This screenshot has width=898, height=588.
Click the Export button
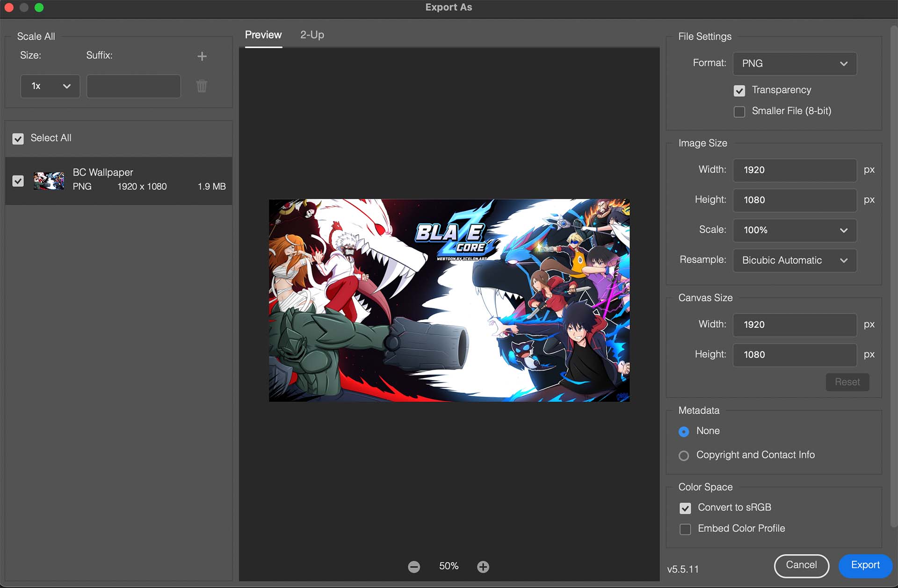pos(865,566)
